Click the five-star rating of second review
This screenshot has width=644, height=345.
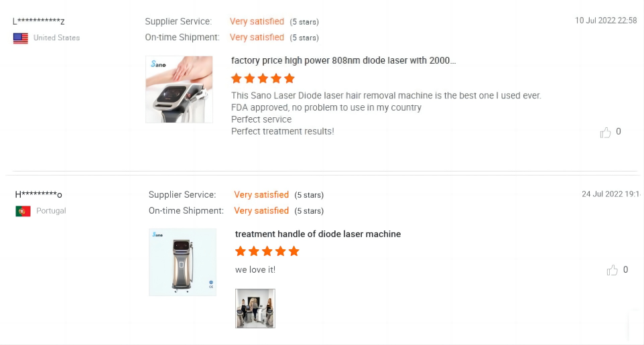(267, 251)
